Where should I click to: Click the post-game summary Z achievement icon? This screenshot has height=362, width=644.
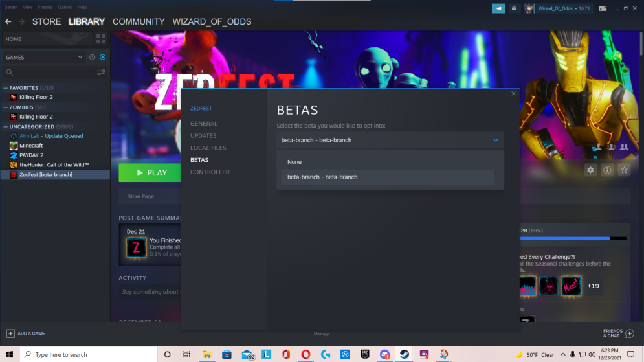point(136,248)
